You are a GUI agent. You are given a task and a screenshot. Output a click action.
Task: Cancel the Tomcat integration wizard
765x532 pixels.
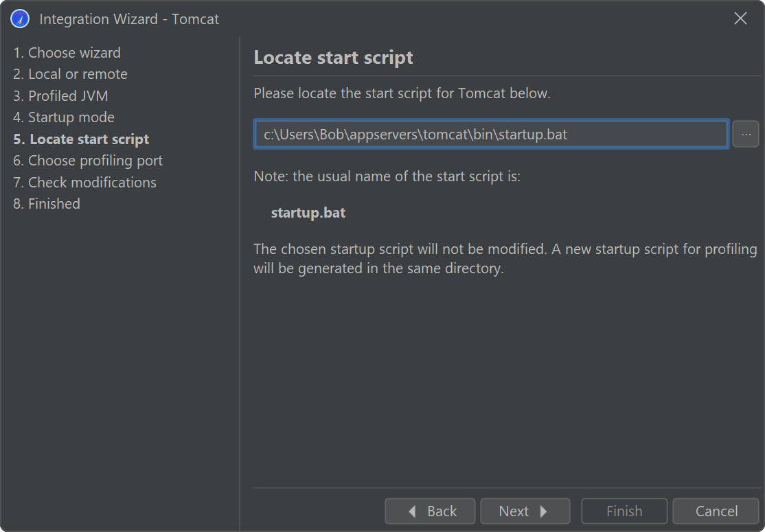pos(716,511)
